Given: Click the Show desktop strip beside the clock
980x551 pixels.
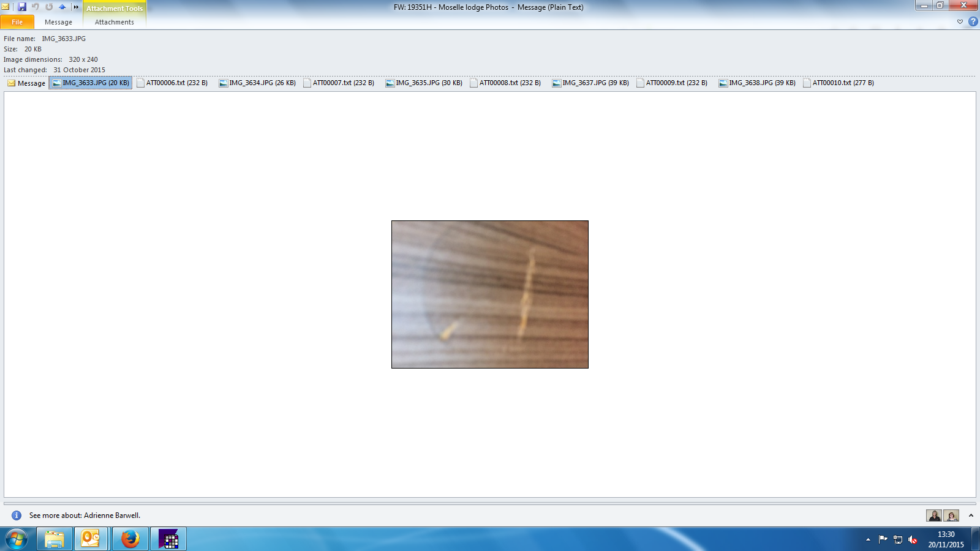Looking at the screenshot, I should point(975,539).
